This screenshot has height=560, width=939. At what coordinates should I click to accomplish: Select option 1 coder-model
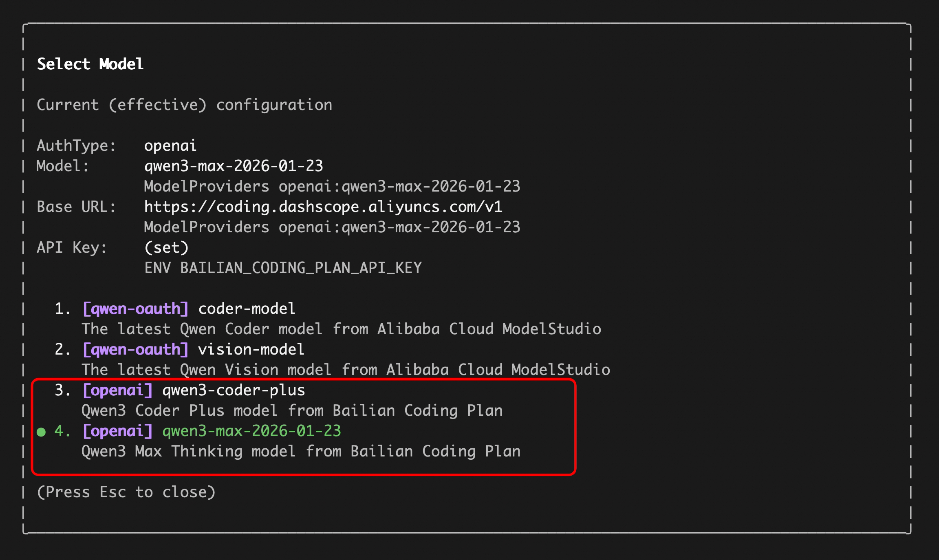[246, 309]
